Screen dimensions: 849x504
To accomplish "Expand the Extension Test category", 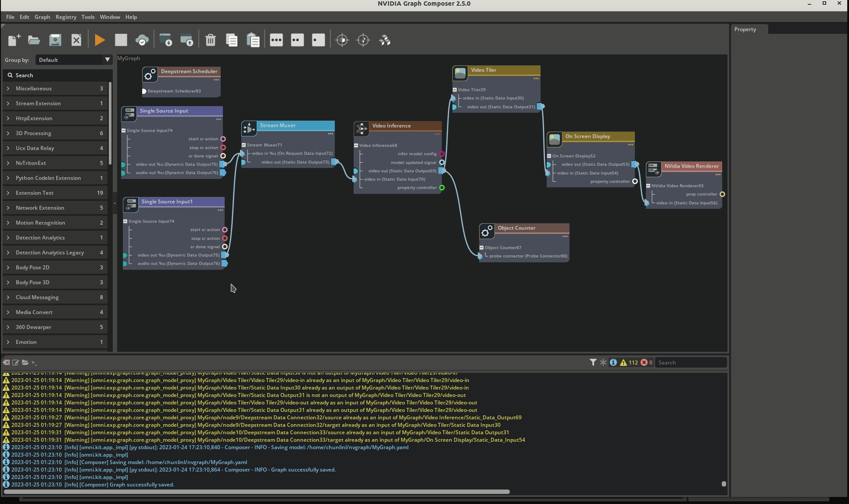I will click(55, 193).
